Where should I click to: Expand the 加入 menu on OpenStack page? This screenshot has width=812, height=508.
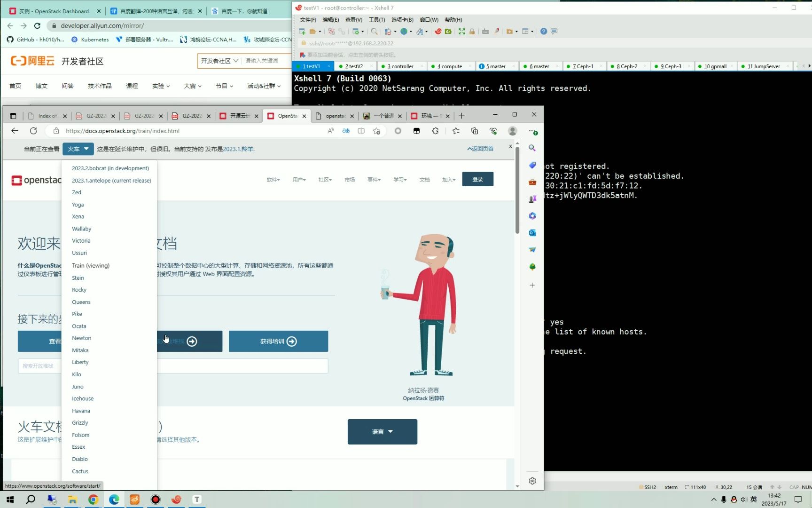click(449, 180)
